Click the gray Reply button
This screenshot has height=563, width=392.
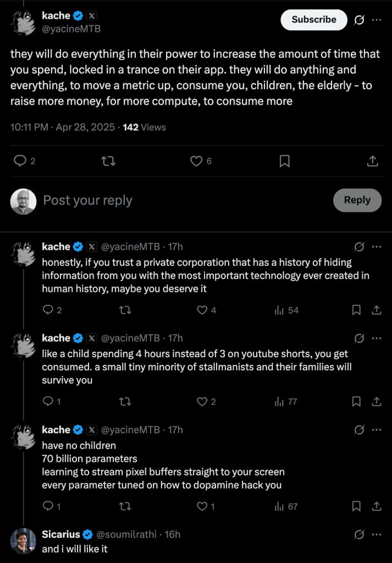[357, 200]
